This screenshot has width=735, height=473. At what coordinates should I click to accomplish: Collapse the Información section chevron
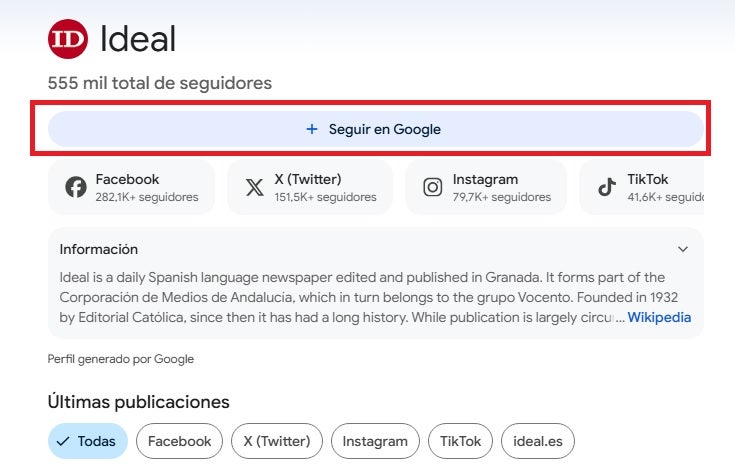click(x=683, y=249)
